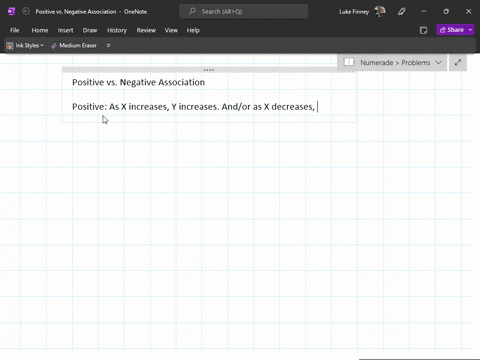
Task: Open the File menu
Action: coord(14,30)
